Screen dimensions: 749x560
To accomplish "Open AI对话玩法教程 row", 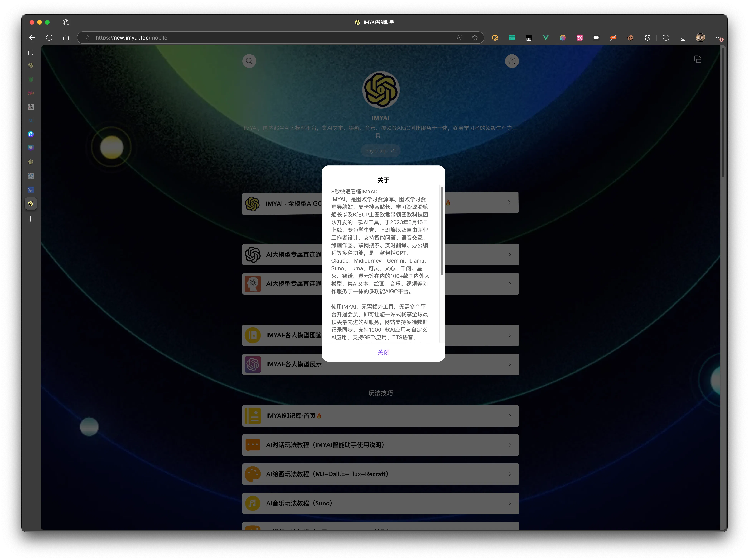I will coord(380,445).
